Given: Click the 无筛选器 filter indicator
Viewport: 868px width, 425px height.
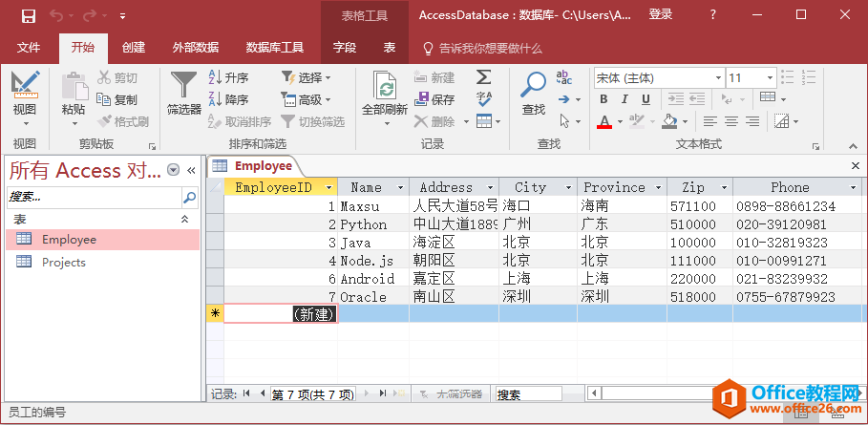Looking at the screenshot, I should pos(451,394).
